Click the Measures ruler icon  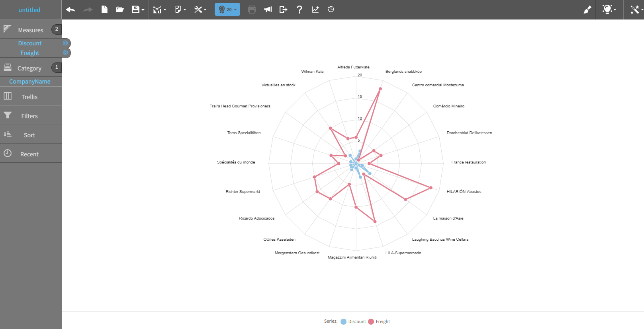coord(7,29)
